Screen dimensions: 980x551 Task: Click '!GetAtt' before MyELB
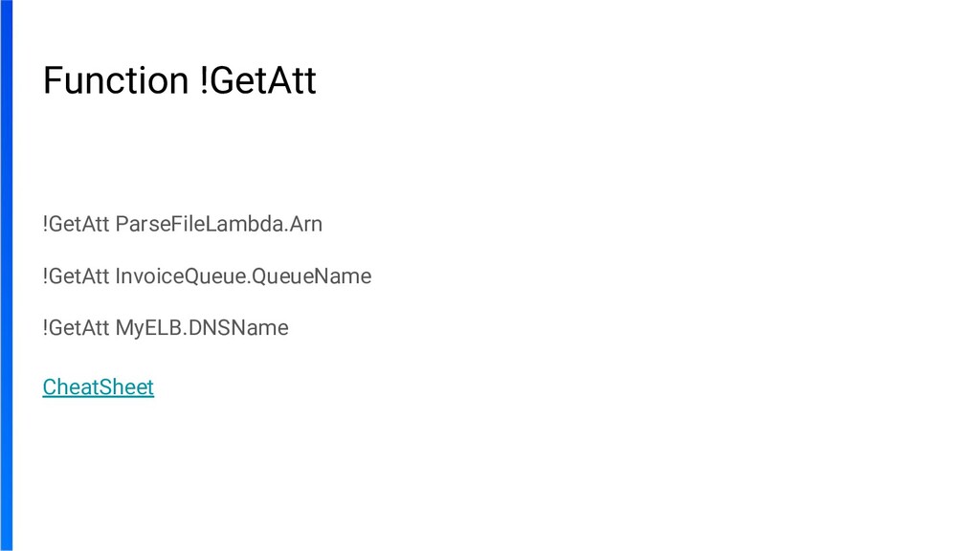(x=76, y=328)
